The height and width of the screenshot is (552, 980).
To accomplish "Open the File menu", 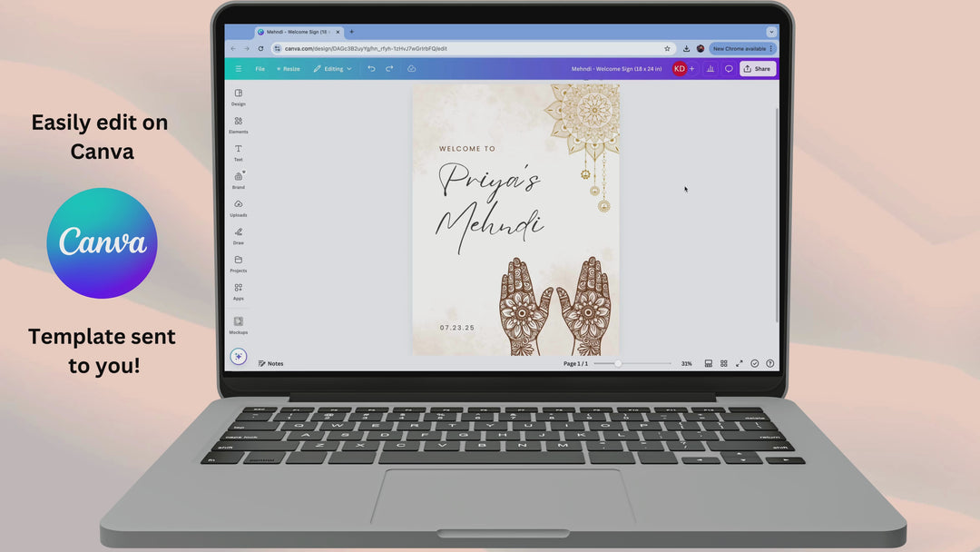I will click(260, 69).
